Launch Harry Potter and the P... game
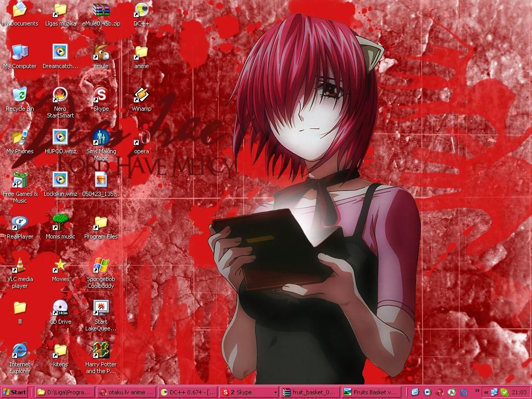Viewport: 532px width, 399px height. [101, 358]
